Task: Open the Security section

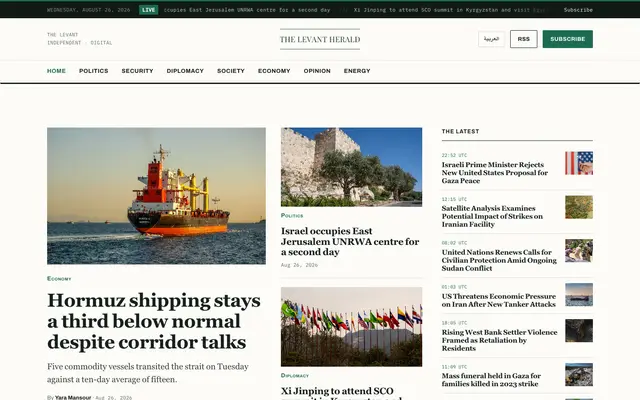Action: (137, 71)
